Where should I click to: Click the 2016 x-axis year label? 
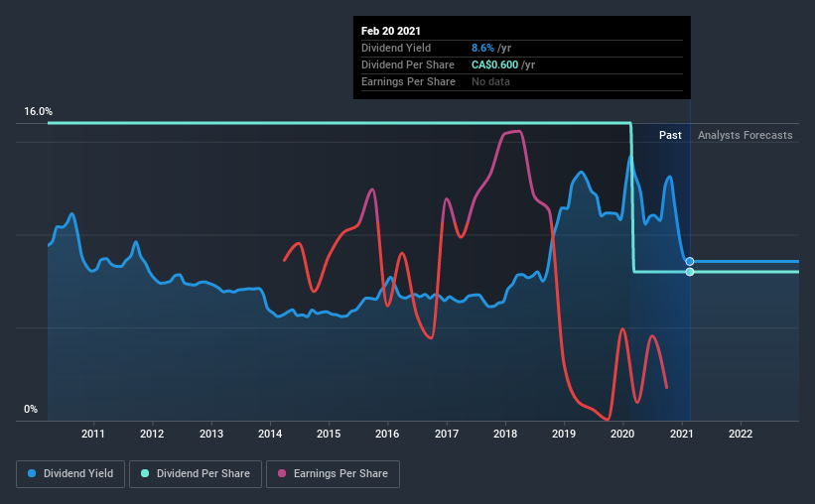point(387,434)
